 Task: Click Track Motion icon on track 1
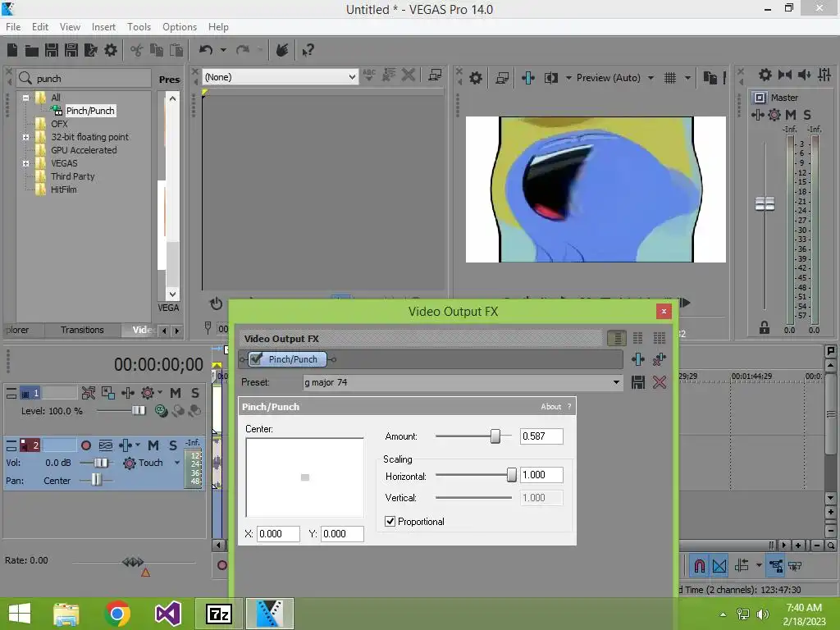(107, 393)
